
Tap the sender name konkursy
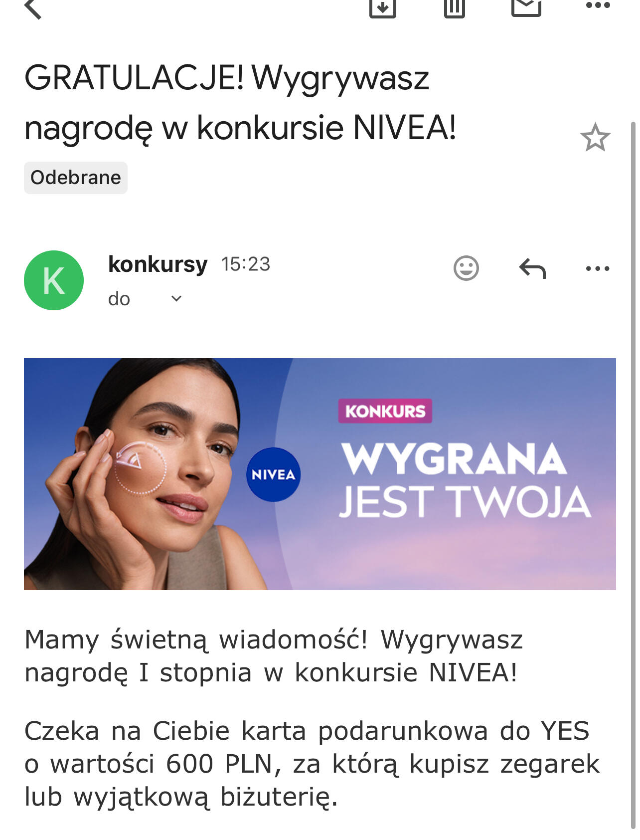point(158,264)
